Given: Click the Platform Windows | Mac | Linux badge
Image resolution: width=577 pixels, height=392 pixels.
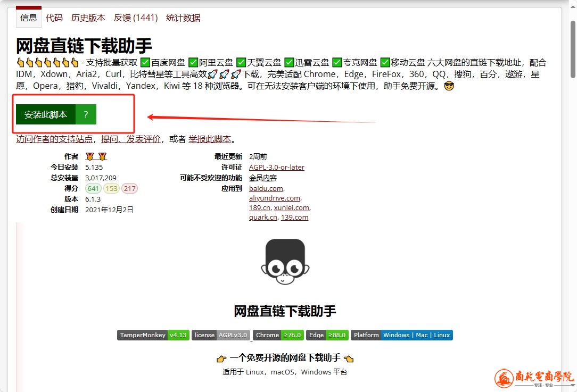Looking at the screenshot, I should coord(401,335).
